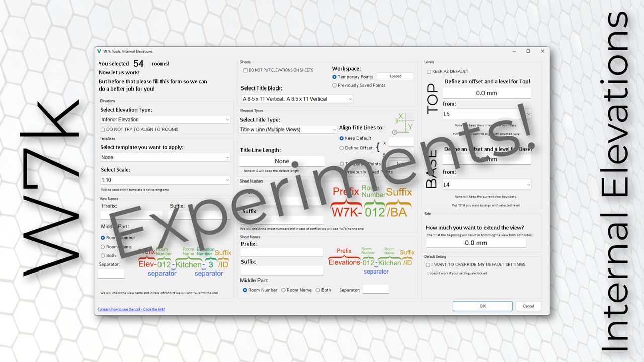Viewport: 644px width, 362px height.
Task: Click the Title Line Length field
Action: click(x=282, y=161)
